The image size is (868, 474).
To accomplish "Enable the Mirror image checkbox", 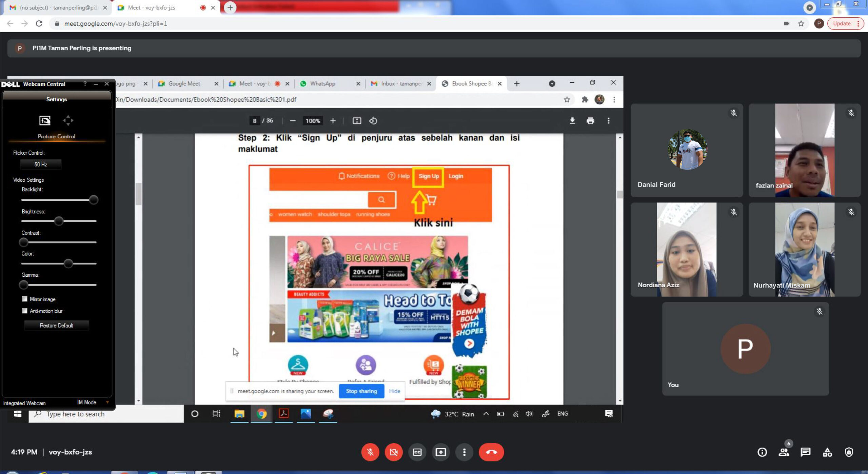I will click(24, 299).
